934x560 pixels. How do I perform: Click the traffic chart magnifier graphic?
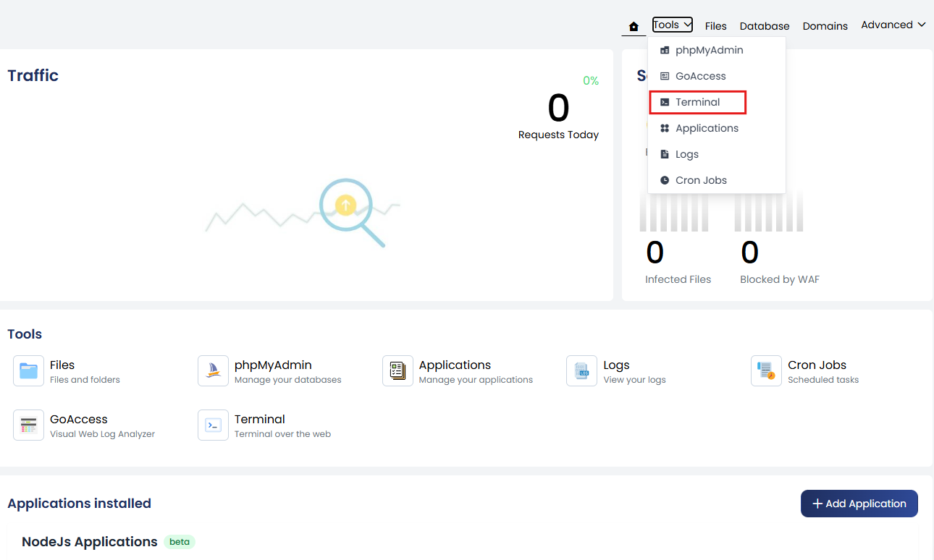pyautogui.click(x=351, y=212)
